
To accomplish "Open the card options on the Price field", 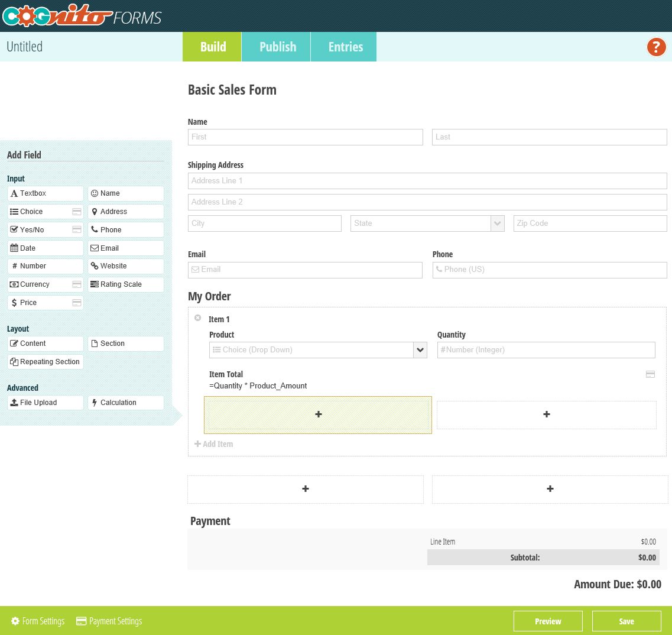I will pos(77,303).
